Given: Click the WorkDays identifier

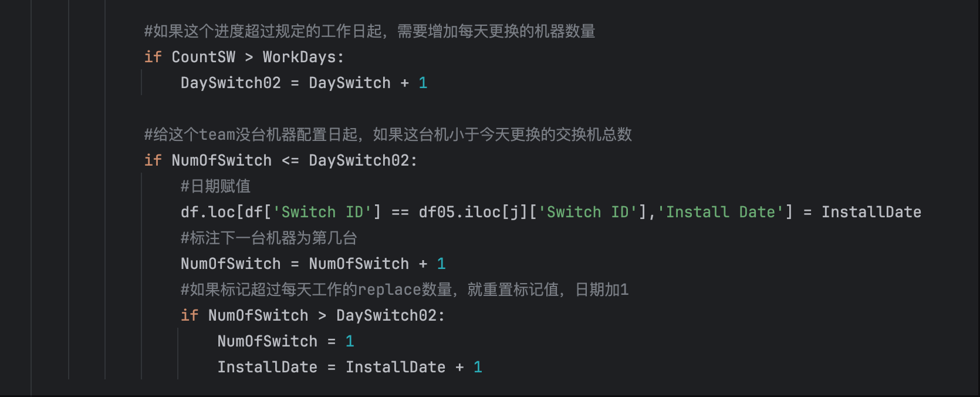Looking at the screenshot, I should point(299,57).
